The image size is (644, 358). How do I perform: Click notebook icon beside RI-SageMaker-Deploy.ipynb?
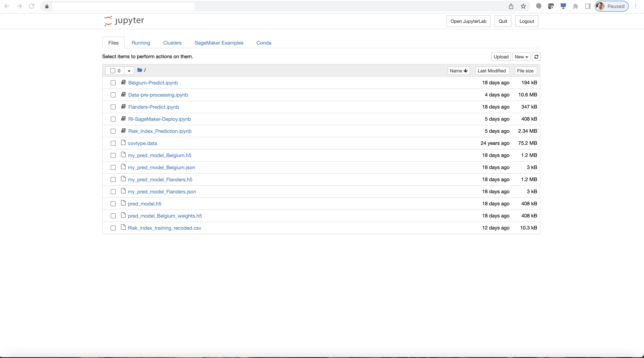point(123,119)
